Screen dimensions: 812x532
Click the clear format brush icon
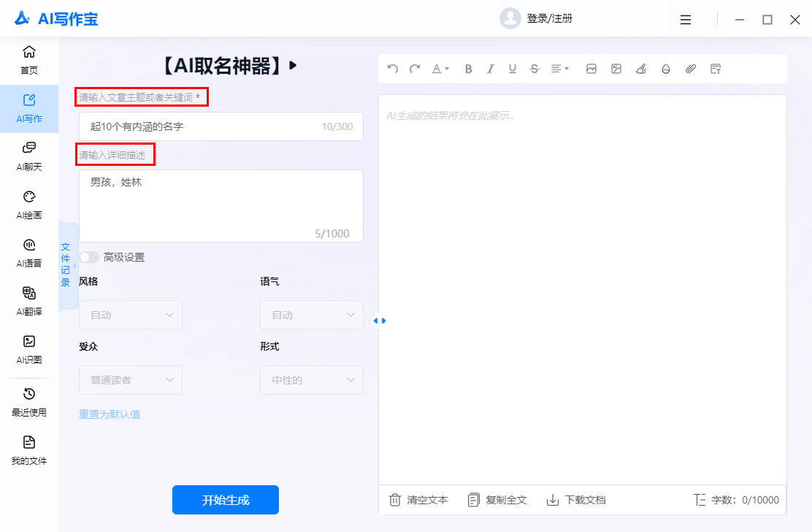(641, 69)
